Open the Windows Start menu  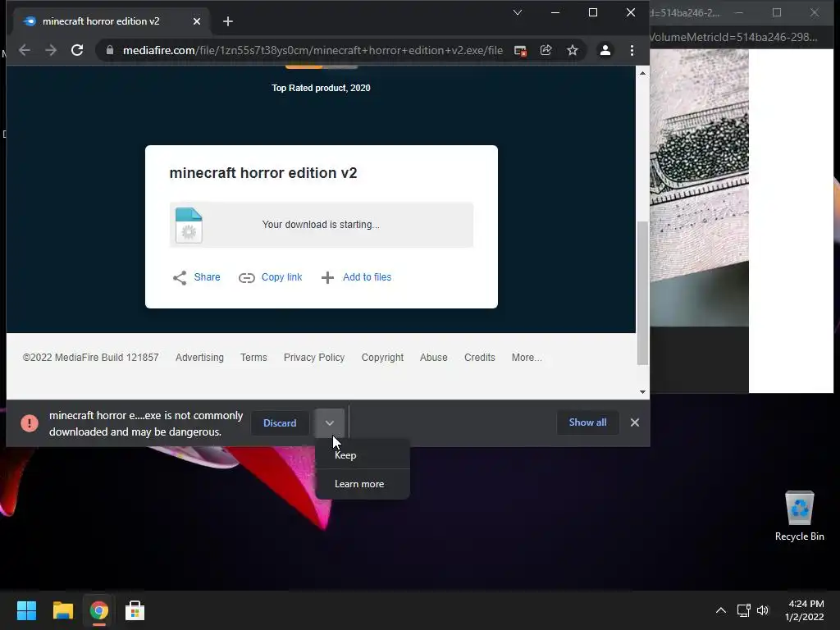(x=26, y=610)
